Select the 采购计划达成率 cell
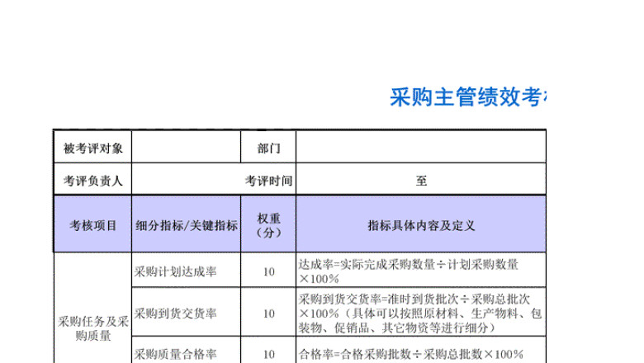Screen dimensions: 644x363 (186, 270)
